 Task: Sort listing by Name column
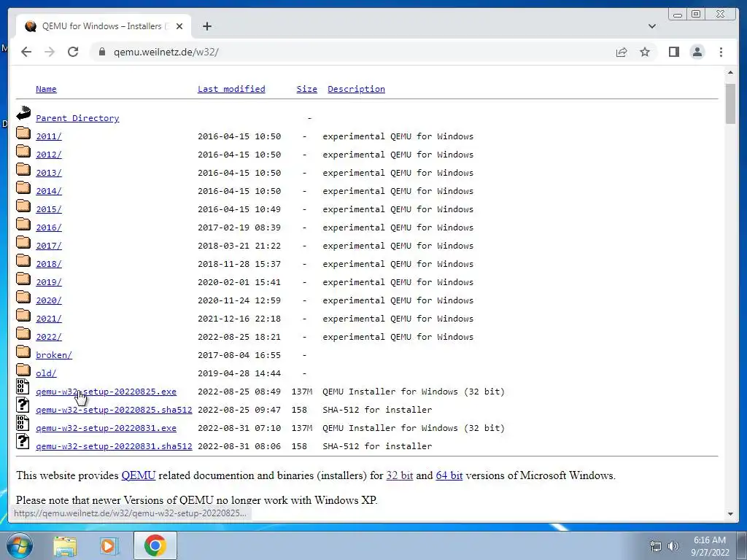tap(46, 89)
